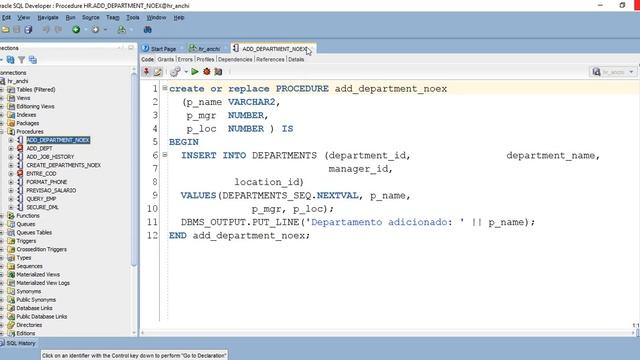Image resolution: width=640 pixels, height=360 pixels.
Task: Click the binoculars Find DB Object icon
Action: coord(148,29)
